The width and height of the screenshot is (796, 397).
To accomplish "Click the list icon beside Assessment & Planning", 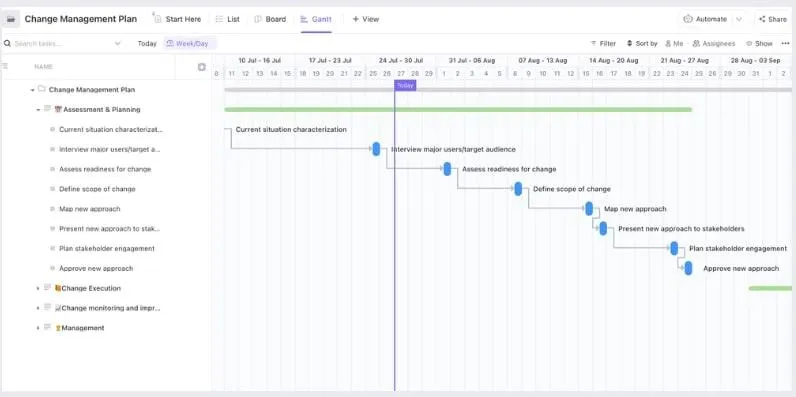I will [47, 109].
